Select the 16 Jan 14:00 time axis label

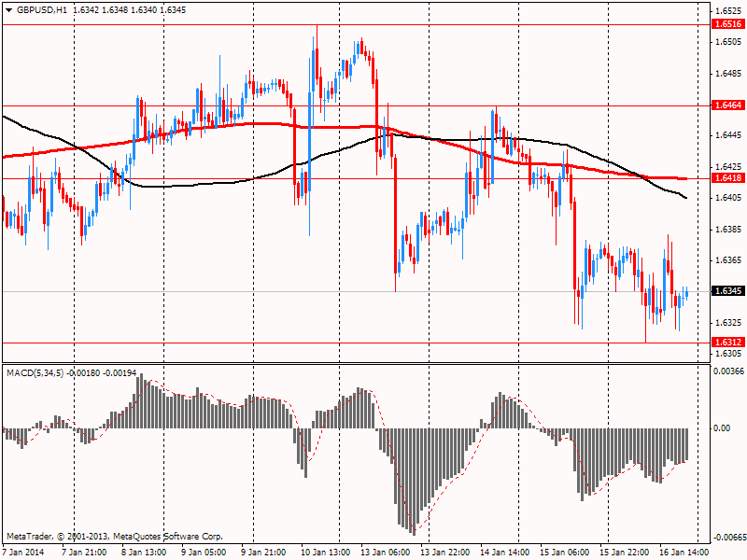pos(684,553)
